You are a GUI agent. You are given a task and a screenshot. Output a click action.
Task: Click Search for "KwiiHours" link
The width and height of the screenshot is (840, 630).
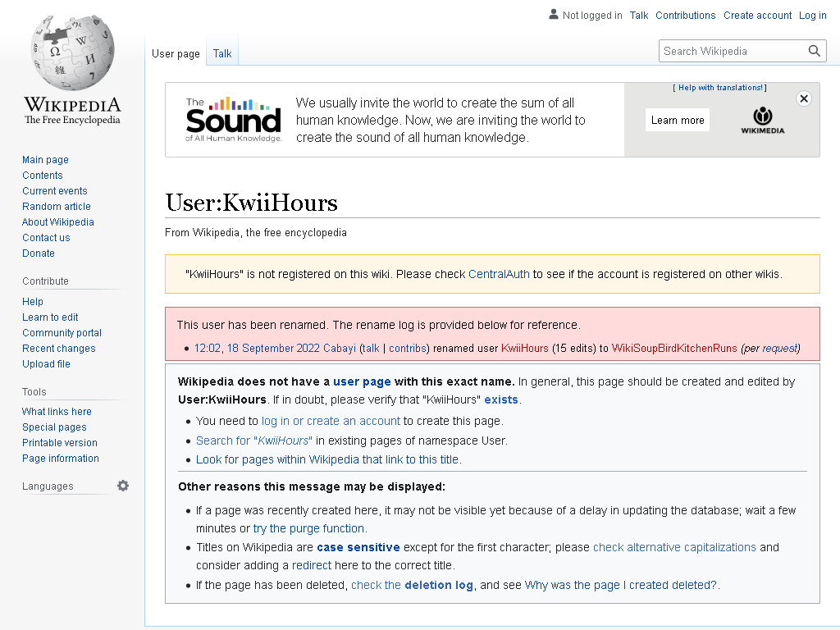254,441
